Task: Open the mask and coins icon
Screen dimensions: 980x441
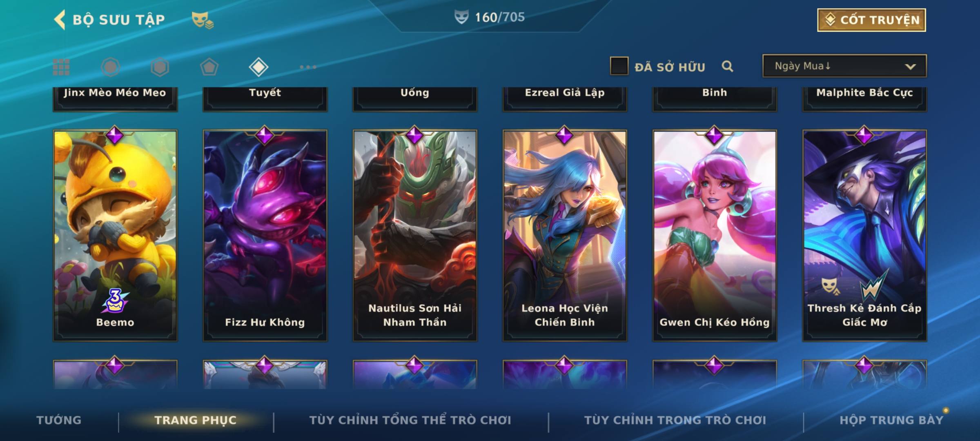Action: [203, 20]
